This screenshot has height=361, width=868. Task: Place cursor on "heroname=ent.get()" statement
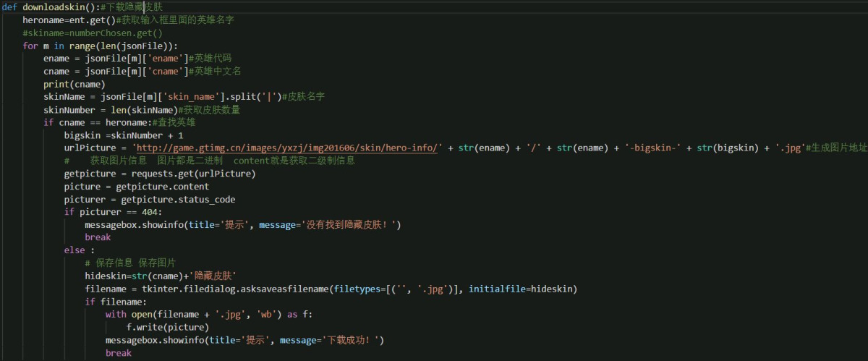[69, 20]
